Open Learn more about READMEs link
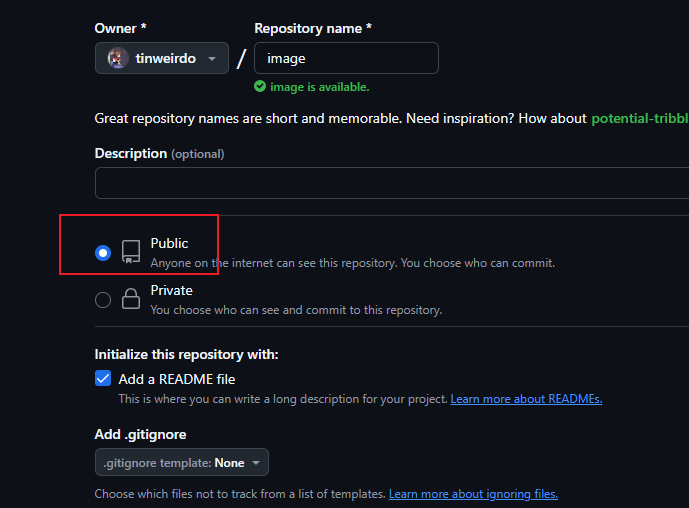 pos(526,399)
